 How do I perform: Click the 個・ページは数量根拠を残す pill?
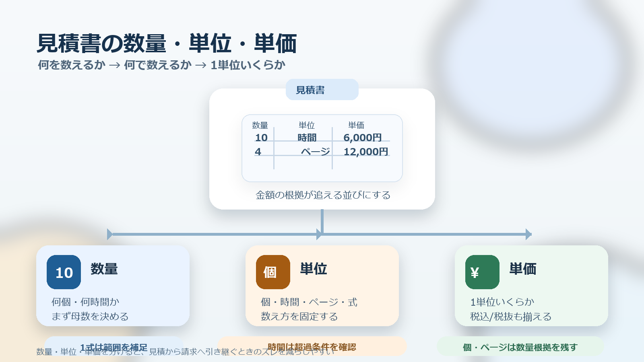click(x=520, y=346)
